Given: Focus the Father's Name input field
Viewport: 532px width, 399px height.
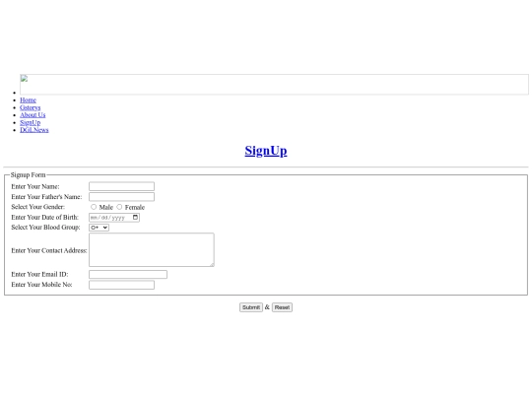Looking at the screenshot, I should 121,197.
